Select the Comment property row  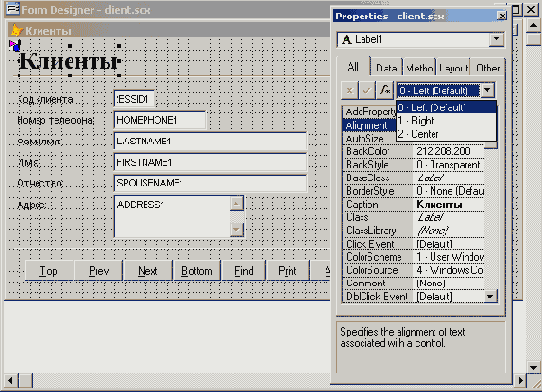pos(413,283)
